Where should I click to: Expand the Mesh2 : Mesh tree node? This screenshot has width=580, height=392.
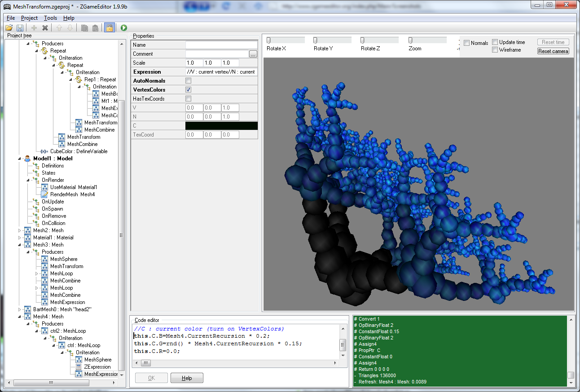(19, 230)
